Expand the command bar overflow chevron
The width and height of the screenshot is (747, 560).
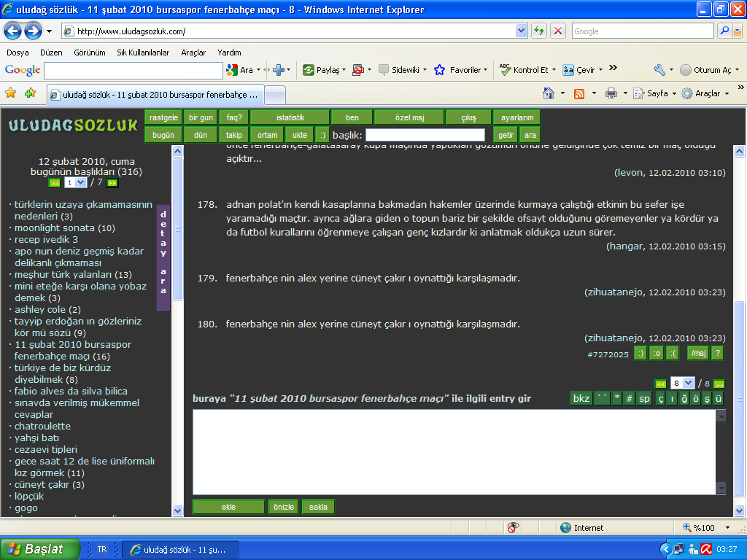tap(741, 87)
